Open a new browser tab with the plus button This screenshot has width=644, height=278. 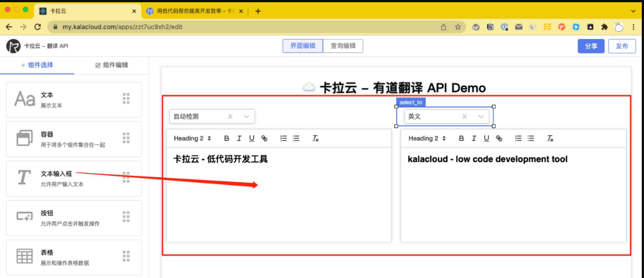(258, 11)
